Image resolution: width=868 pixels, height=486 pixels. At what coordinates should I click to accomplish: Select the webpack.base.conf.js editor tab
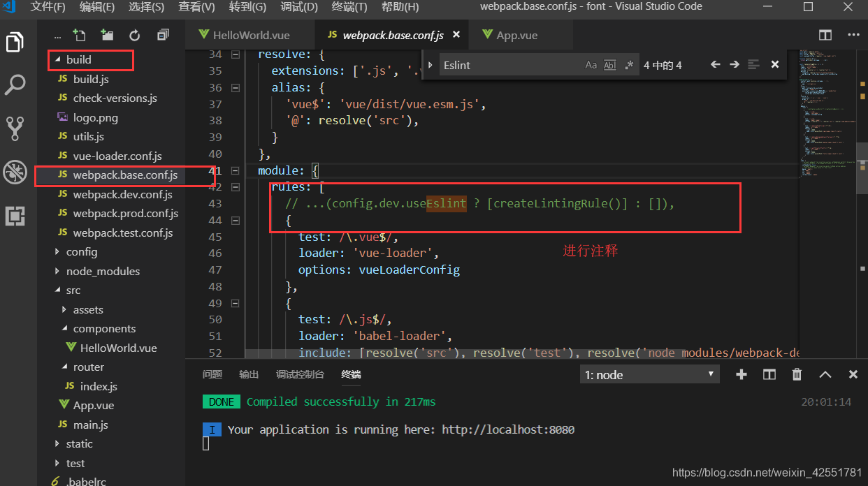point(392,35)
